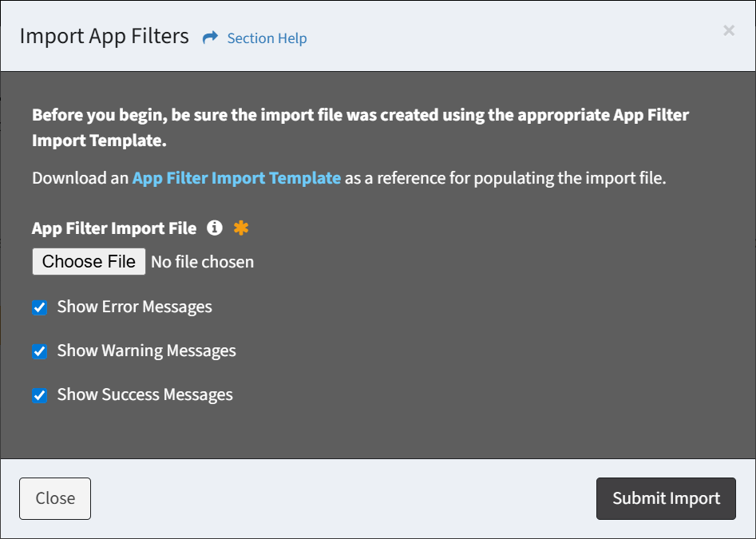Click the info icon beside App Filter Import File
756x539 pixels.
click(214, 228)
